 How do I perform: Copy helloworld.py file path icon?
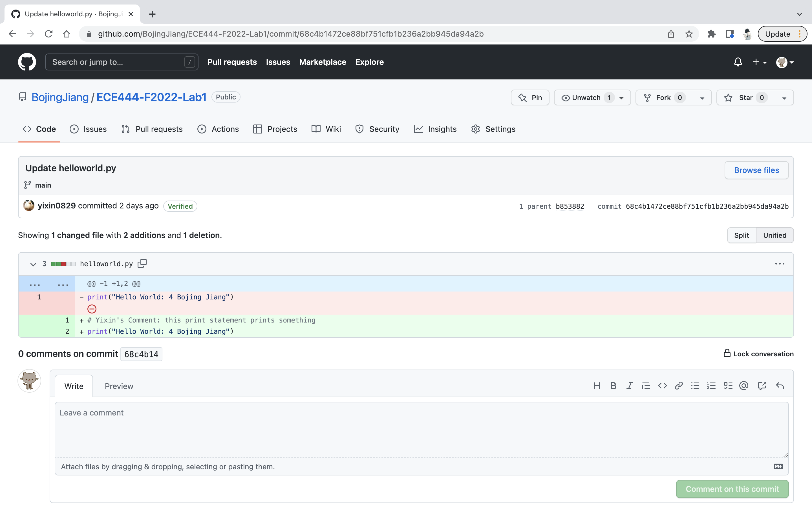tap(142, 264)
